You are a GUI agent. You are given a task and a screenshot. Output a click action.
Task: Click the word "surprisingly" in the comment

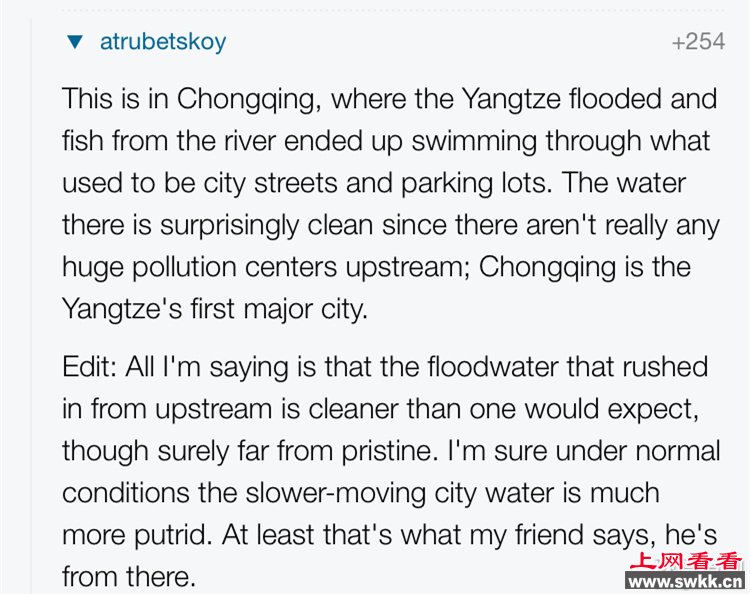[229, 226]
